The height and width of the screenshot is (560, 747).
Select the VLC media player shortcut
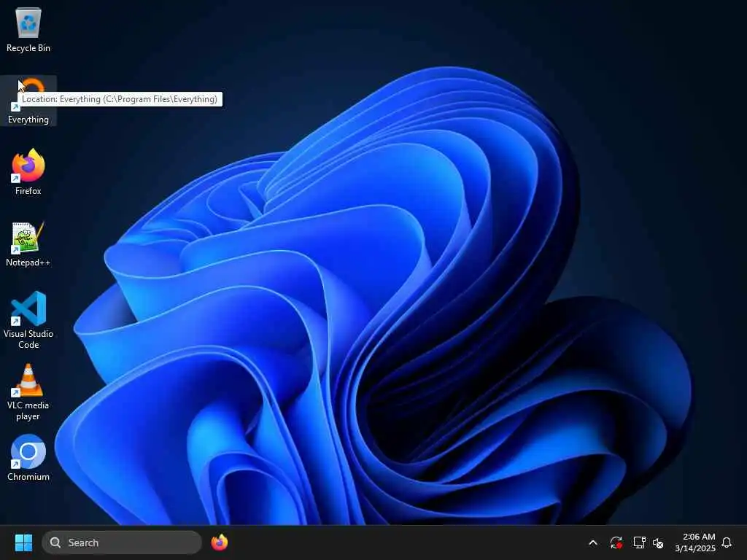coord(28,392)
